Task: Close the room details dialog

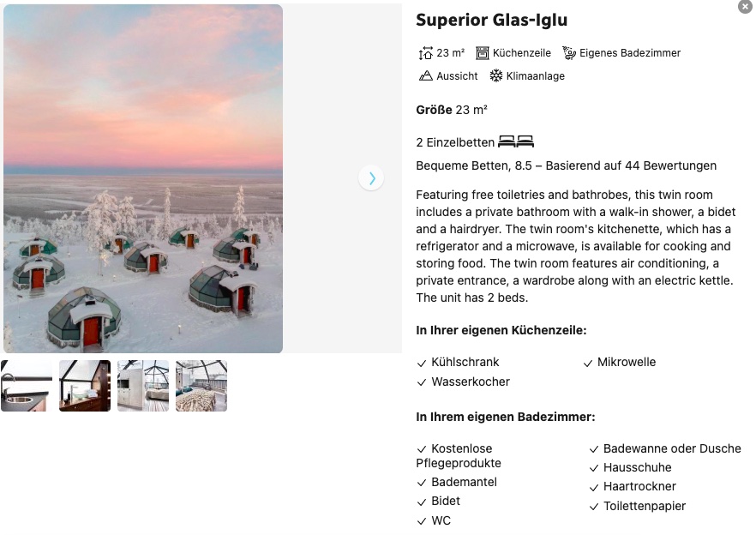Action: tap(745, 7)
